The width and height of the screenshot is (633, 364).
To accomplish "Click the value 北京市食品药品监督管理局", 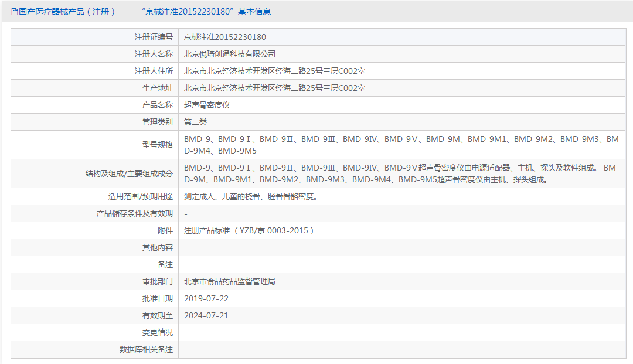I will pos(230,281).
